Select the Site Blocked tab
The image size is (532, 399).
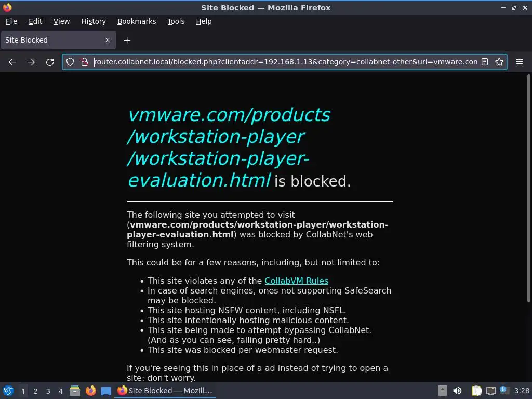58,40
